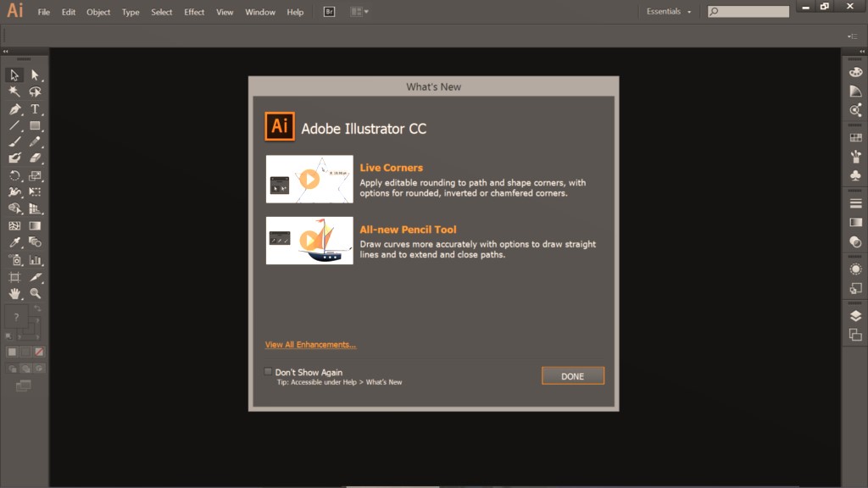
Task: Open the Color panel (palette icon)
Action: click(855, 73)
